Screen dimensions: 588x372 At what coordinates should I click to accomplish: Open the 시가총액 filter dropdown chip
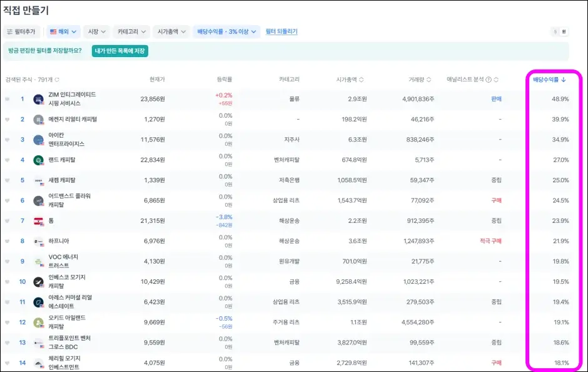(171, 31)
